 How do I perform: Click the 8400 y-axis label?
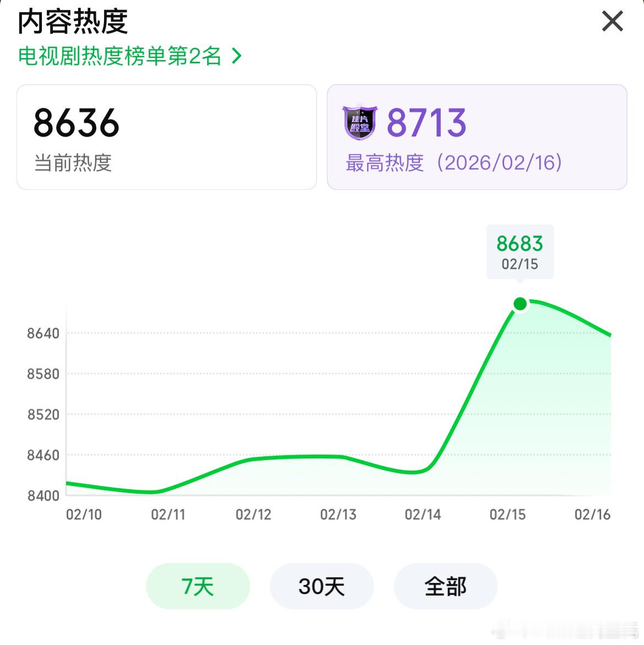[x=43, y=496]
